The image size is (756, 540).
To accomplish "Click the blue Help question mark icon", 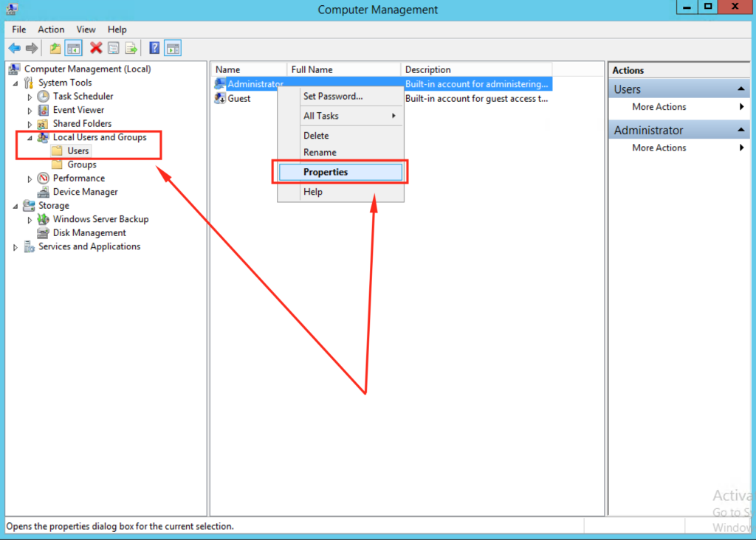I will 154,49.
